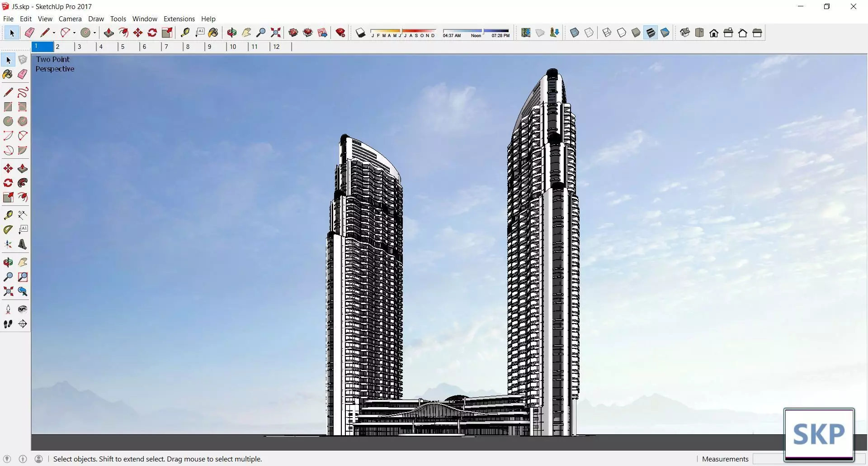Click Tape Measure in the top toolbar
The width and height of the screenshot is (868, 466).
(x=185, y=33)
